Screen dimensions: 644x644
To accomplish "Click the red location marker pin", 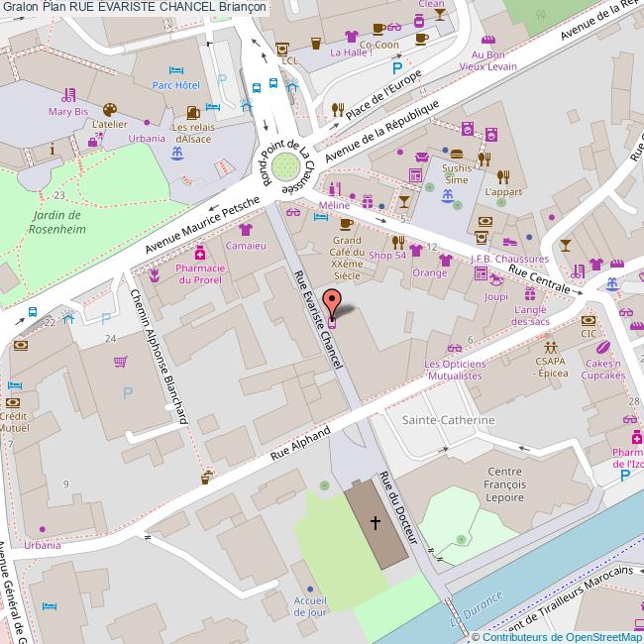I will (333, 301).
